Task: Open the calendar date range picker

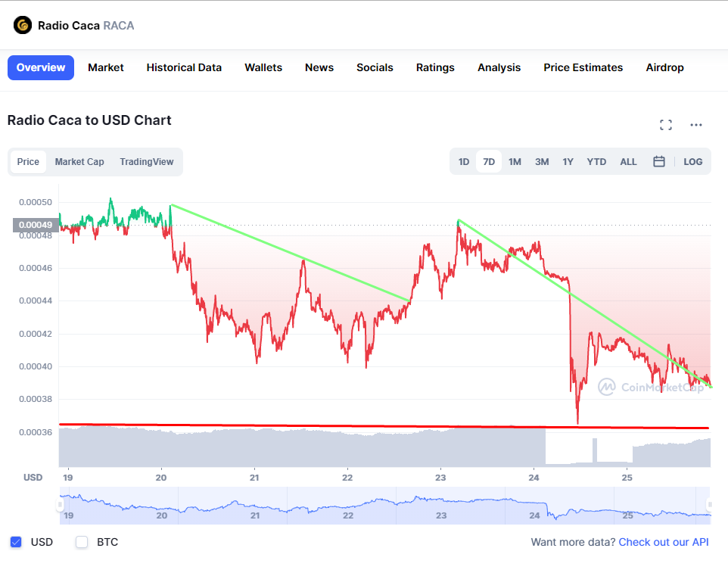Action: click(659, 161)
